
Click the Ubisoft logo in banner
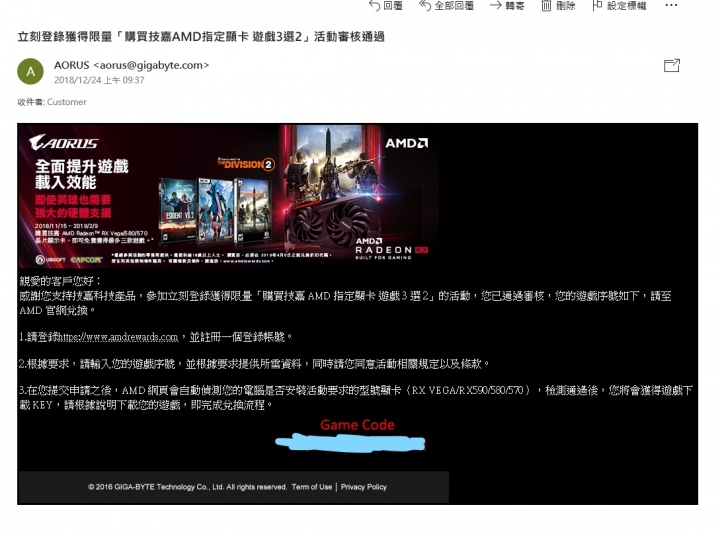51,260
